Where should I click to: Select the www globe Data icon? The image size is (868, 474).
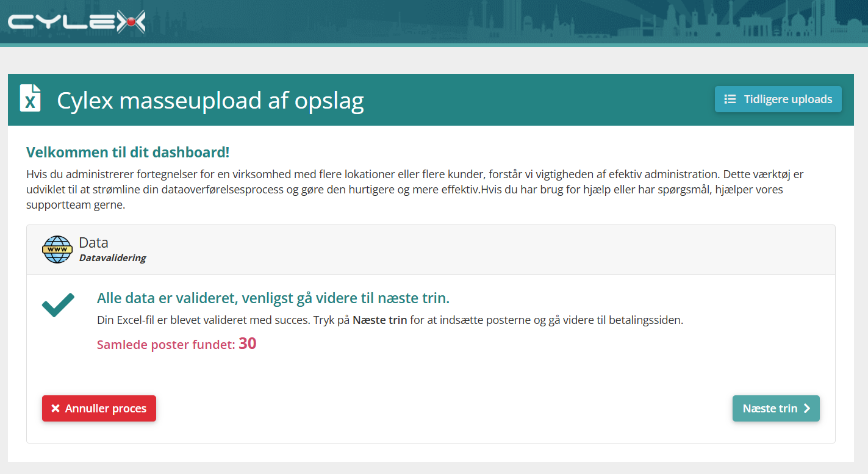tap(57, 250)
